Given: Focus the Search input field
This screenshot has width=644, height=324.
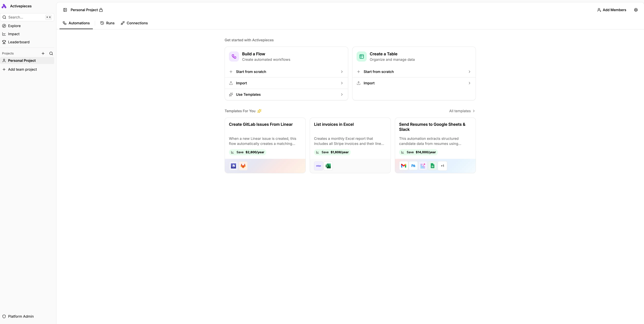Looking at the screenshot, I should click(x=27, y=17).
